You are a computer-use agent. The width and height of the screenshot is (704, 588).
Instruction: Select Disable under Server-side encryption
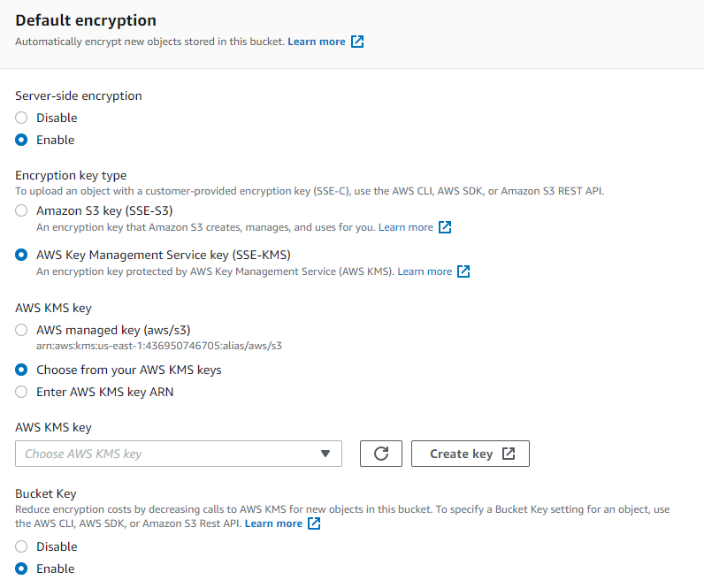click(21, 118)
